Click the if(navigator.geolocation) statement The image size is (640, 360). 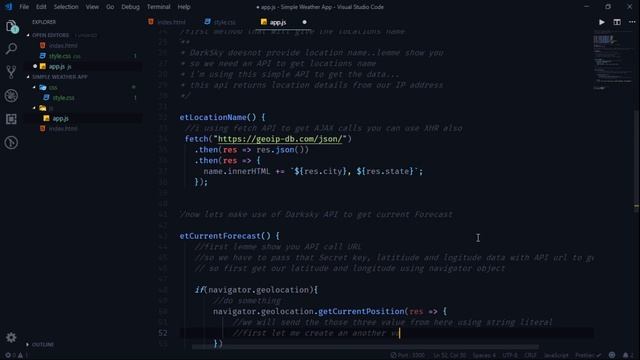(x=256, y=290)
